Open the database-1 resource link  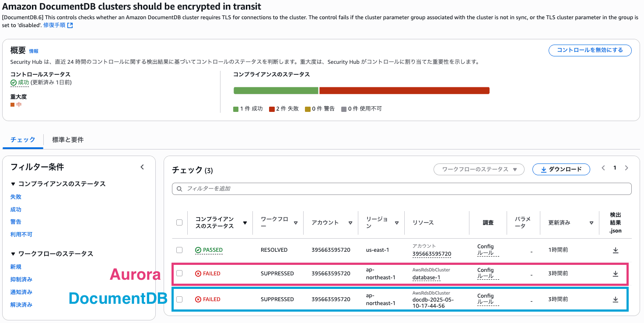coord(427,278)
